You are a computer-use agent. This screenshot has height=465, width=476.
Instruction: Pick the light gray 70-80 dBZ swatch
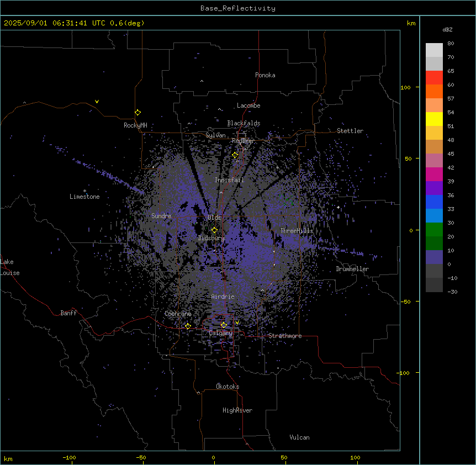point(434,50)
